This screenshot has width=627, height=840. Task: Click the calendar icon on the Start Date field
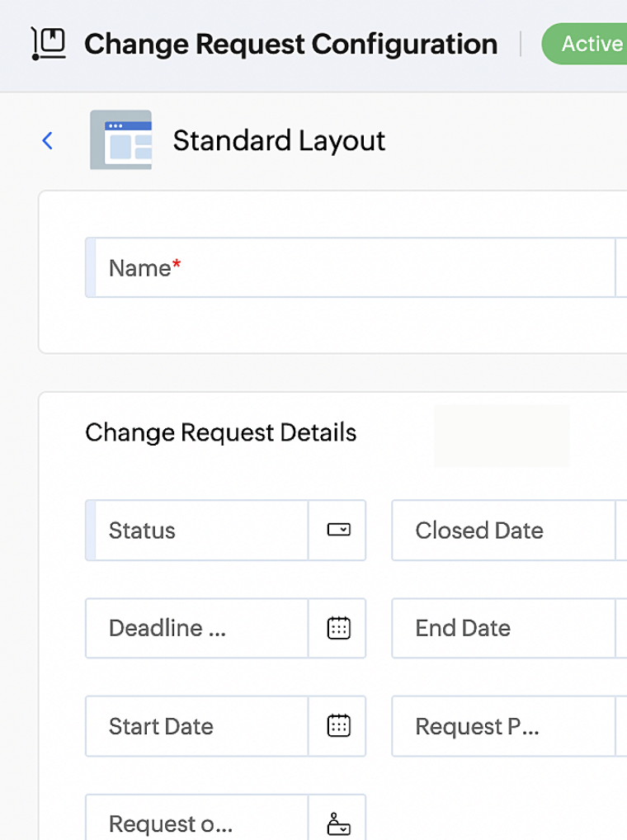[338, 726]
